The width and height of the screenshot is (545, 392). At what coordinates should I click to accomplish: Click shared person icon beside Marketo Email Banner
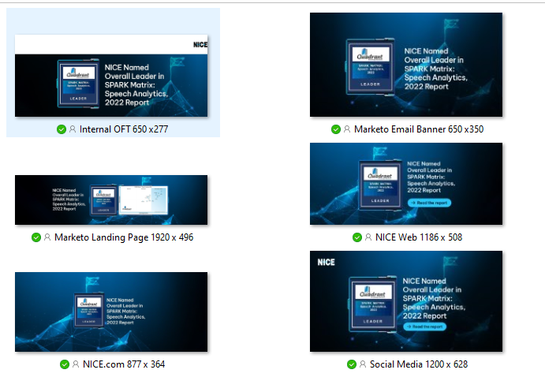coord(347,129)
